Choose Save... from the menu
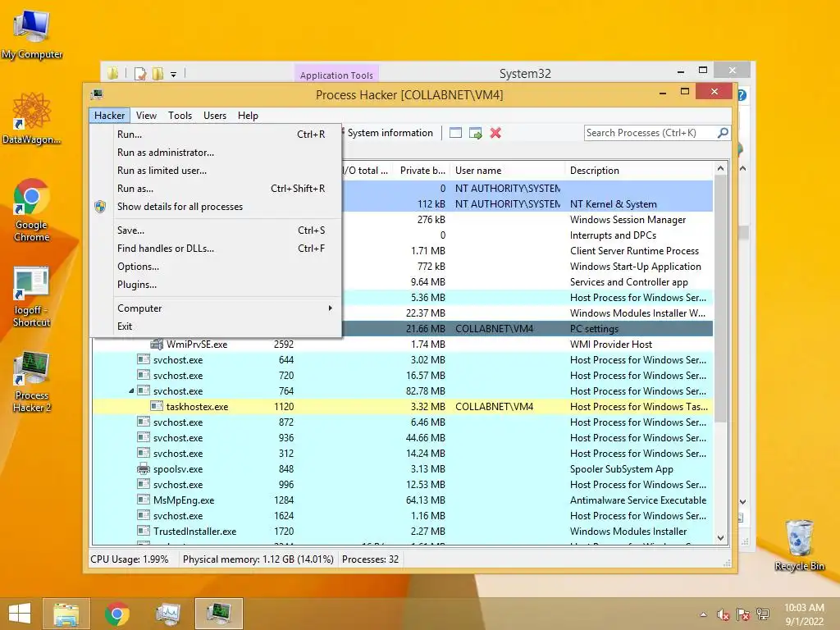Screen dimensions: 840x630 [228, 231]
